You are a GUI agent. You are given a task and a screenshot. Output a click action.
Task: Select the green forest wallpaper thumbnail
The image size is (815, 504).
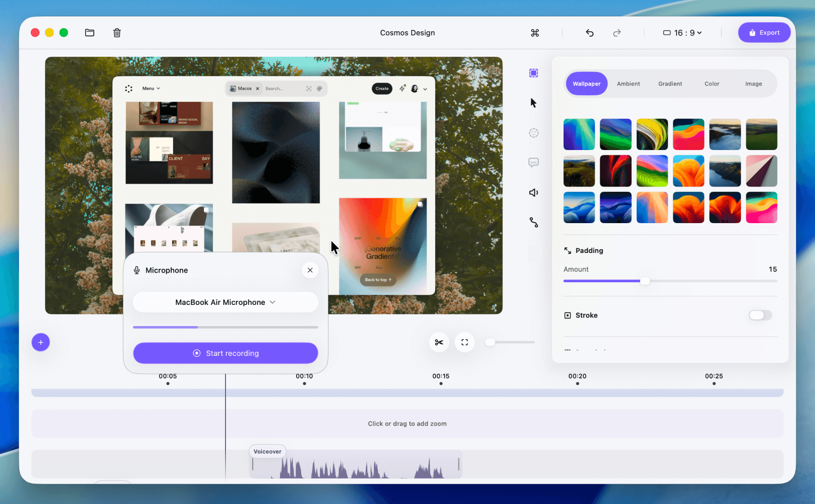(x=762, y=134)
